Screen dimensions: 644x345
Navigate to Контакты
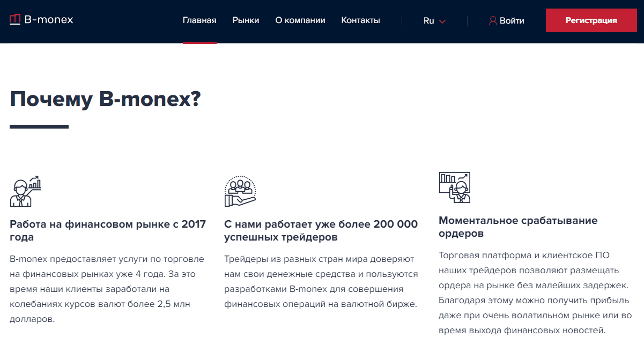pyautogui.click(x=360, y=20)
